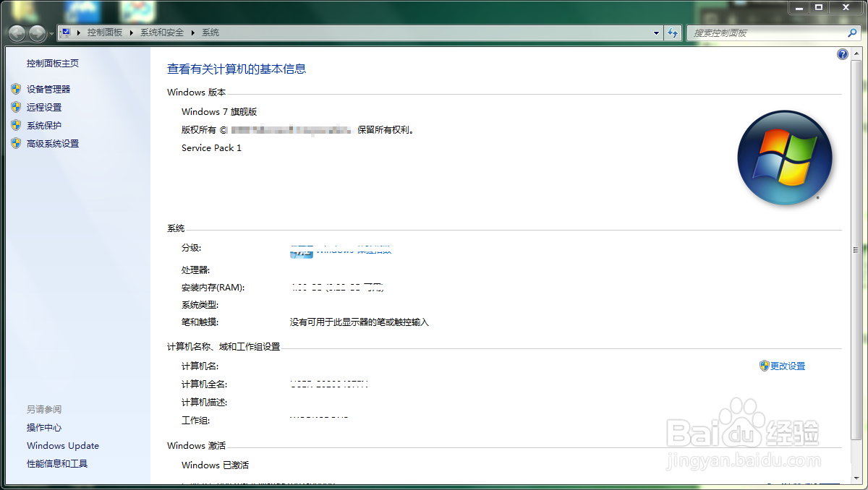Click the 处理器 label
Image resolution: width=868 pixels, height=490 pixels.
click(195, 270)
